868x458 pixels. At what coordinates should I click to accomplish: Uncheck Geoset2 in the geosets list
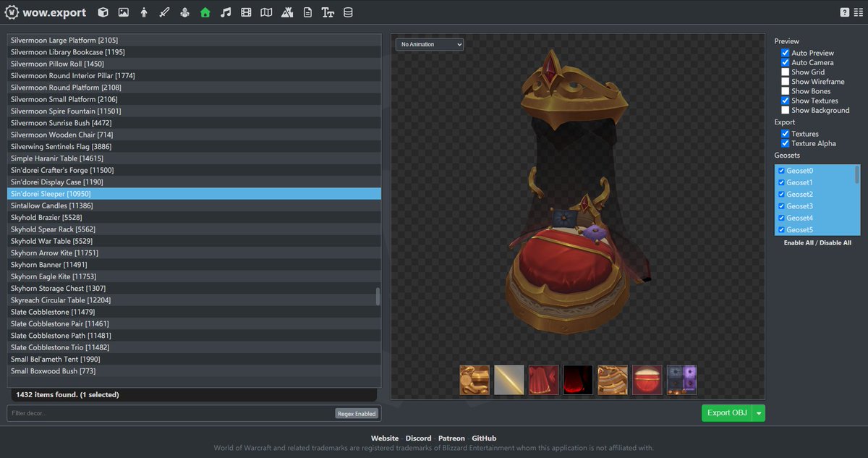[781, 194]
